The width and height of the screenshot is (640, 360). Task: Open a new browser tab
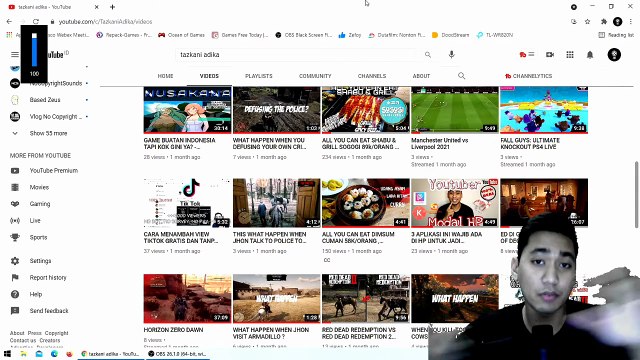[112, 7]
